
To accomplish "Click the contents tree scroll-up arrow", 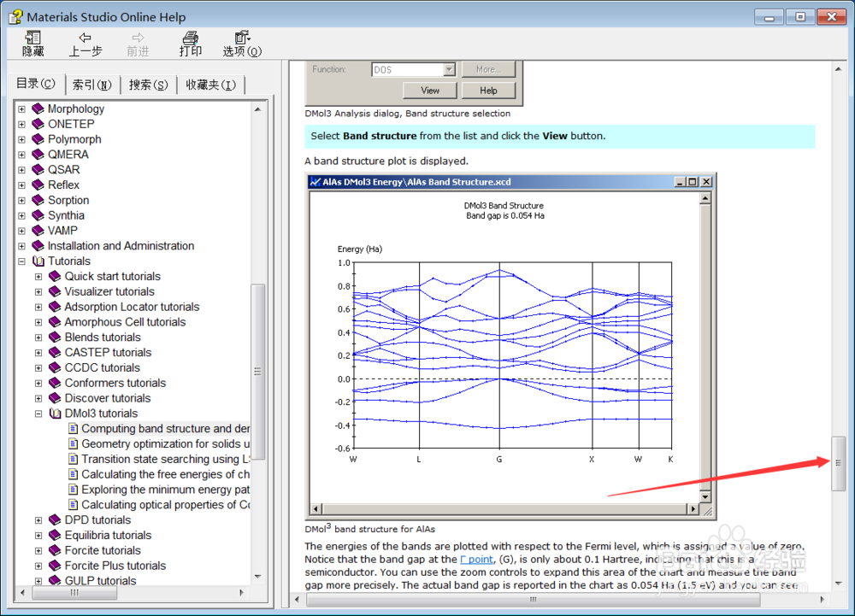I will pyautogui.click(x=257, y=109).
